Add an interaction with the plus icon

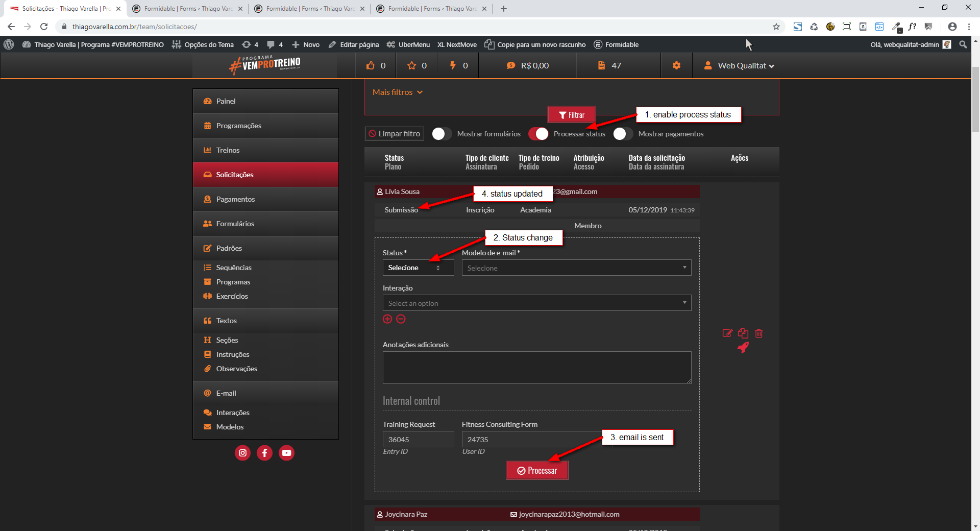click(x=387, y=319)
